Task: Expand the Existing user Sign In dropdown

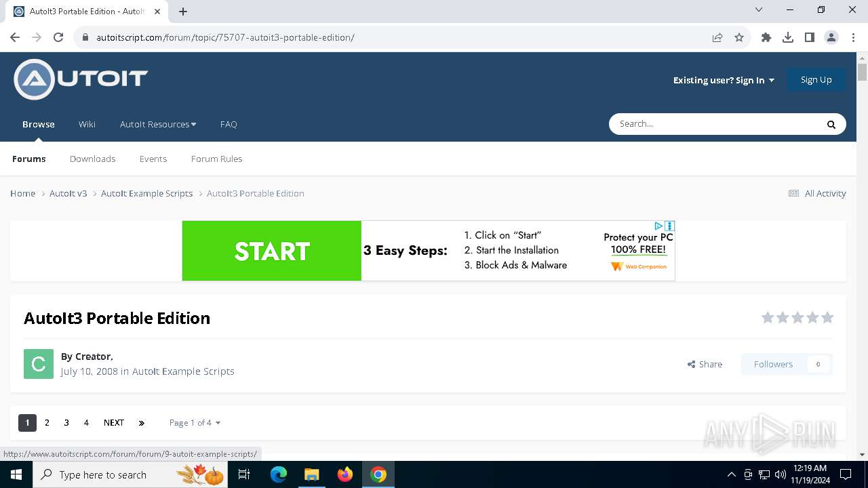Action: click(x=724, y=80)
